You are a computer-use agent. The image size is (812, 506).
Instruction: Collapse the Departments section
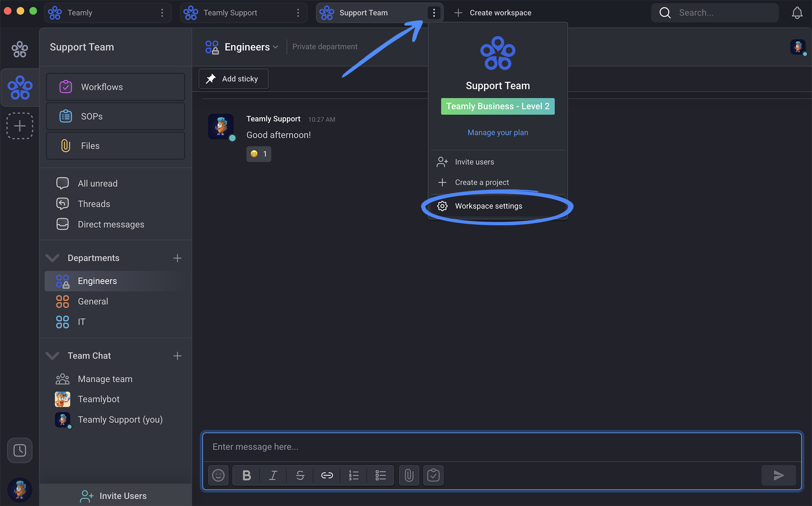[52, 258]
